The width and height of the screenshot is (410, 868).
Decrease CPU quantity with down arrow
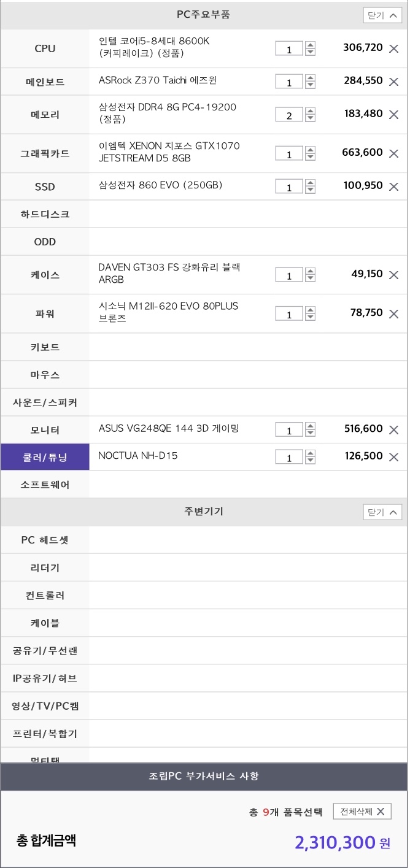(310, 52)
